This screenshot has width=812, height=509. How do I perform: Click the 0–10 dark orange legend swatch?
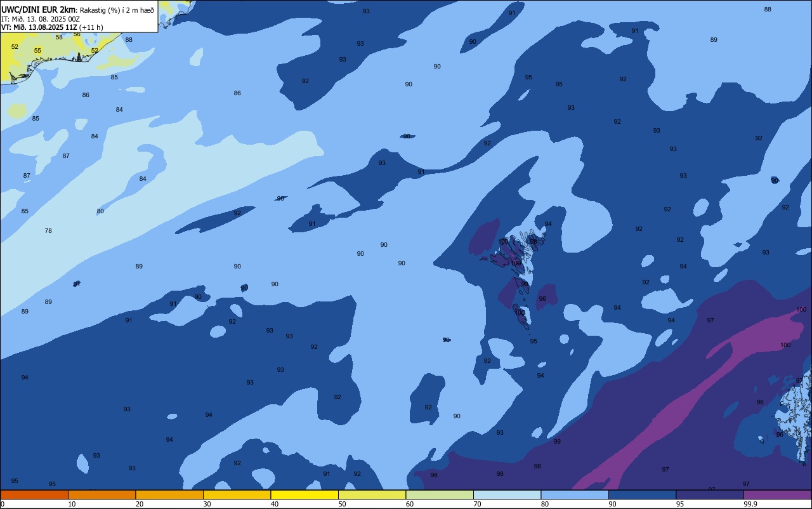coord(34,494)
